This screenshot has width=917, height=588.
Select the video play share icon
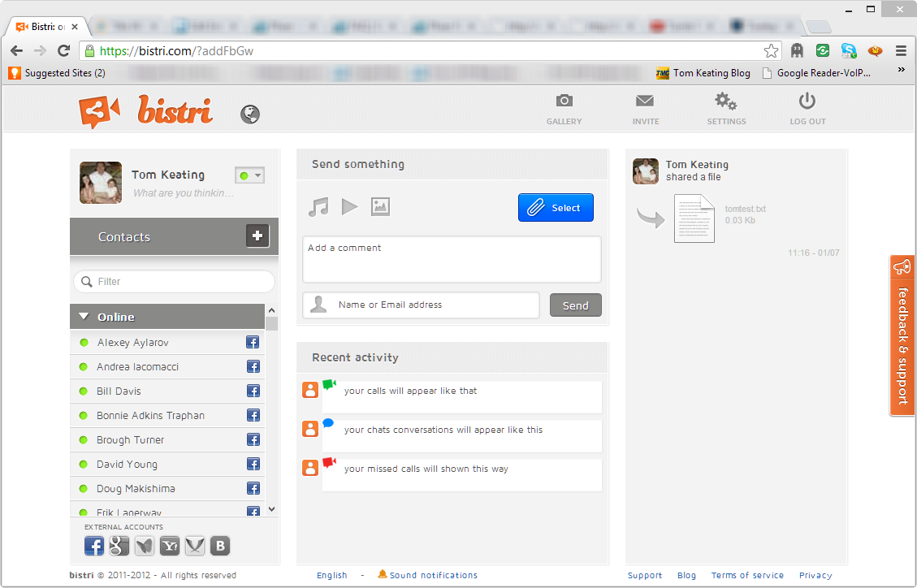tap(349, 207)
